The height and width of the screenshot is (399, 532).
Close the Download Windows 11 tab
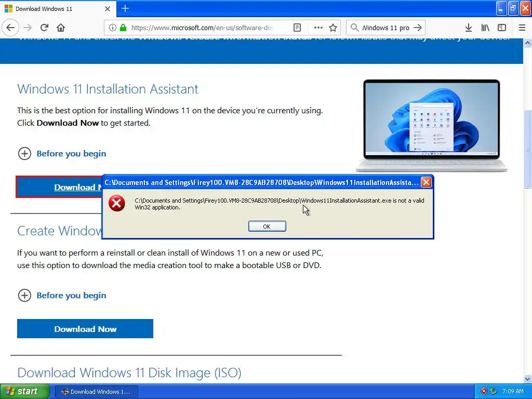[108, 9]
